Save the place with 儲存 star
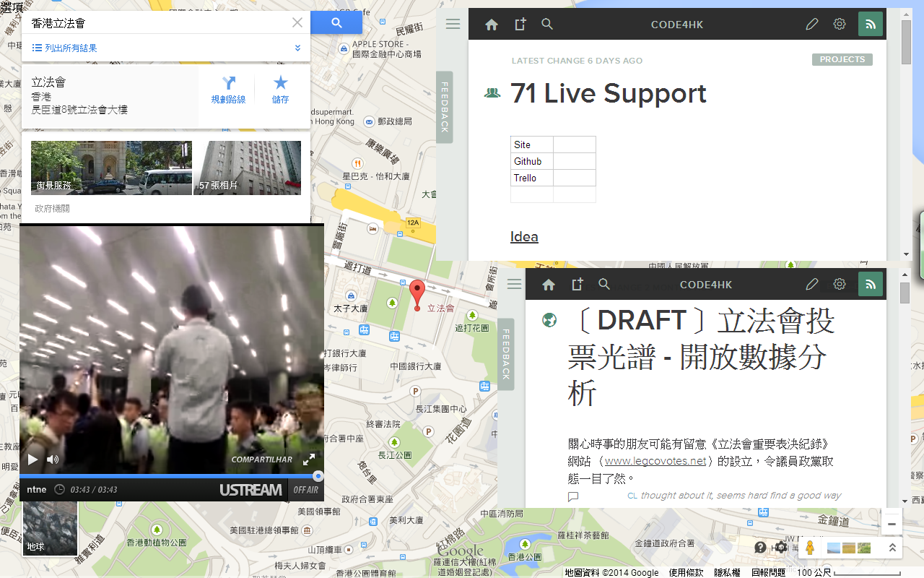Image resolution: width=924 pixels, height=578 pixels. click(280, 90)
